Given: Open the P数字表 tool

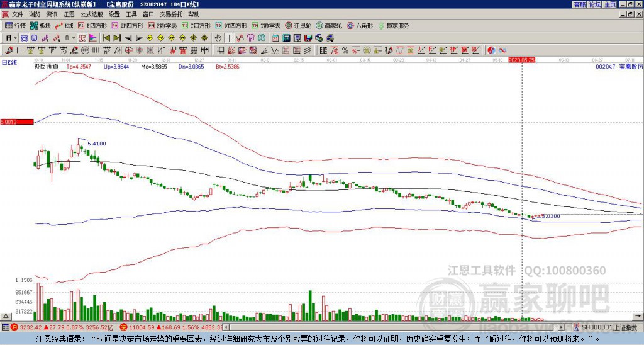Looking at the screenshot, I should pyautogui.click(x=162, y=25).
